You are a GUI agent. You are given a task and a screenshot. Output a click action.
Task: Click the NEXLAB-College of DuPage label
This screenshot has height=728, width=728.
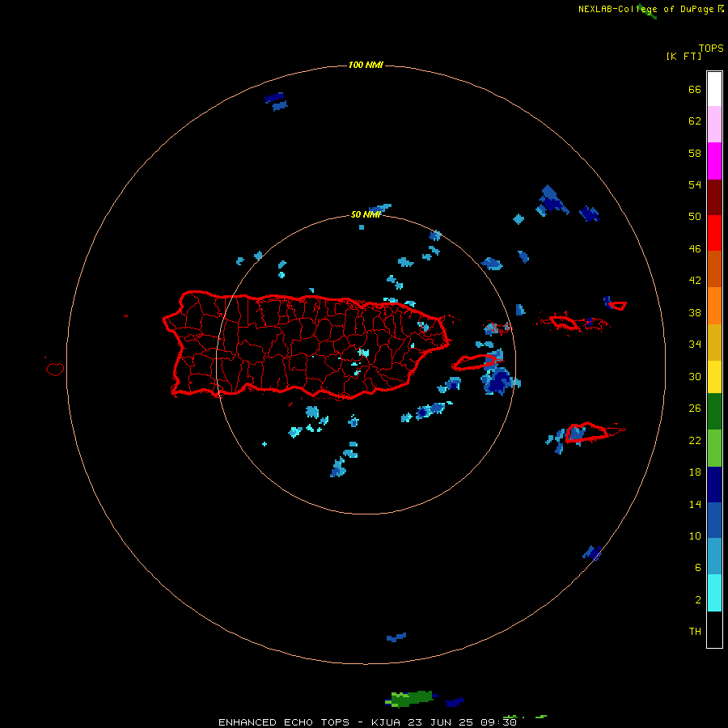(x=645, y=9)
